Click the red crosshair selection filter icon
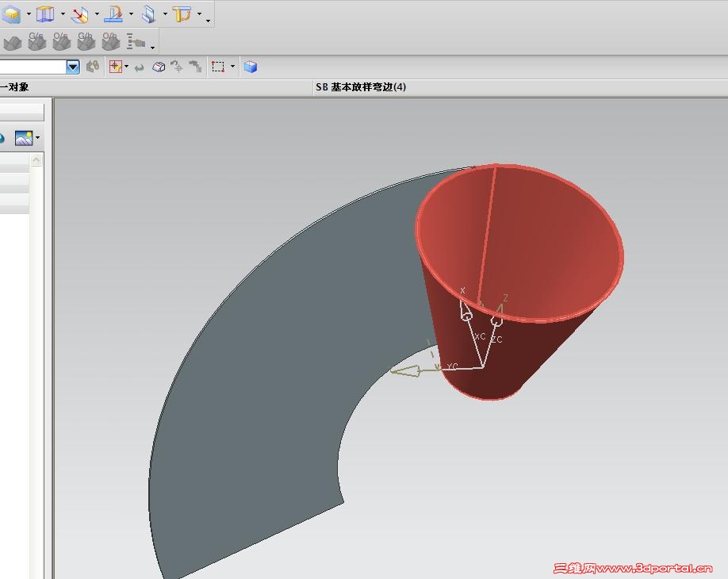The height and width of the screenshot is (579, 728). [115, 67]
